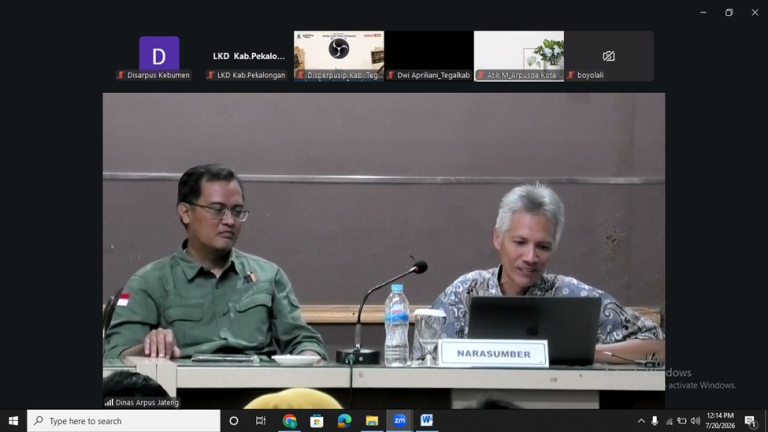Click the Type here to search box
Image resolution: width=768 pixels, height=432 pixels.
pyautogui.click(x=123, y=421)
